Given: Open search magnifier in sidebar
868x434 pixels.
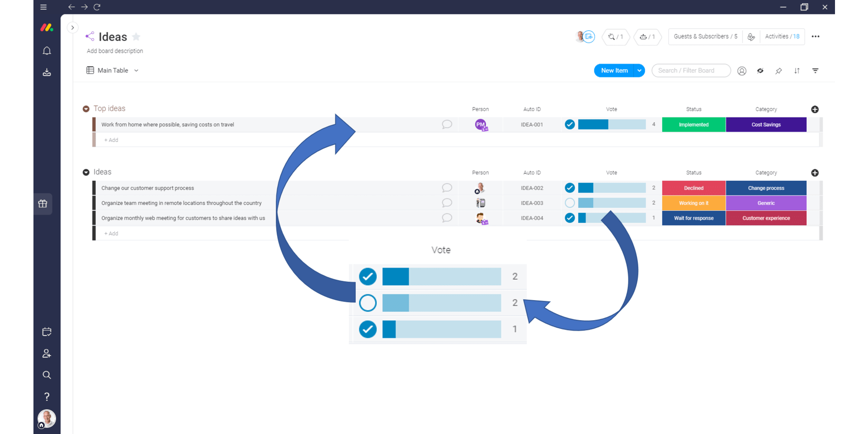Looking at the screenshot, I should click(47, 375).
